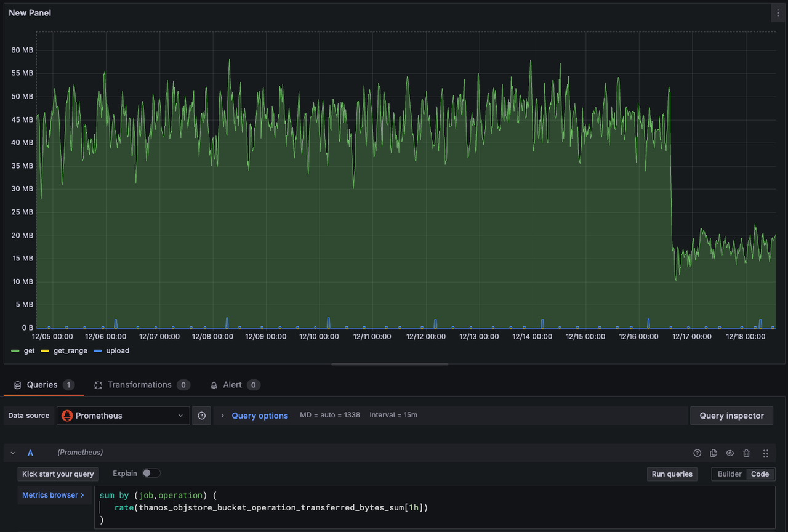Enable the Explain switch
The width and height of the screenshot is (788, 532).
coord(151,474)
